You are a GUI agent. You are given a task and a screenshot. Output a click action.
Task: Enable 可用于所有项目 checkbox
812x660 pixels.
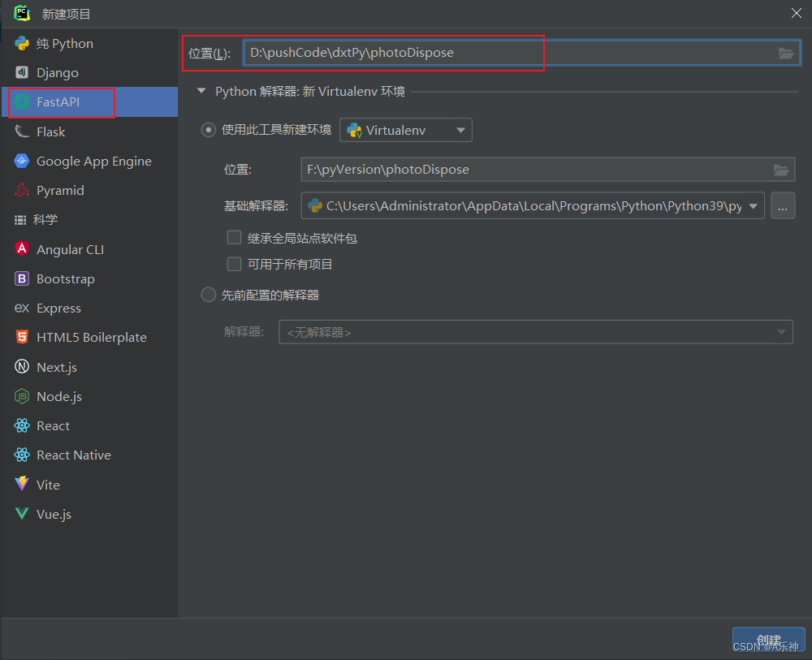pyautogui.click(x=234, y=264)
